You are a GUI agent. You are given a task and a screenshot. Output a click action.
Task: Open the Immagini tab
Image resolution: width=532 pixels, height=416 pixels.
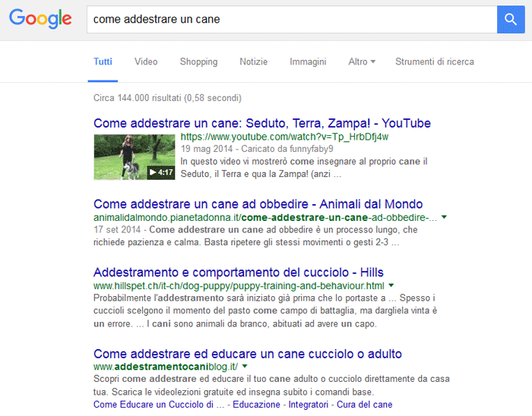coord(308,61)
